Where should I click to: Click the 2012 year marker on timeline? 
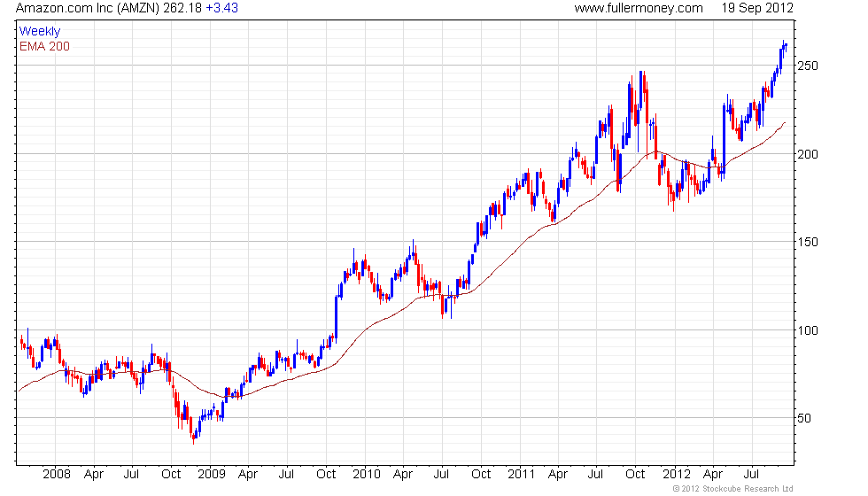677,475
